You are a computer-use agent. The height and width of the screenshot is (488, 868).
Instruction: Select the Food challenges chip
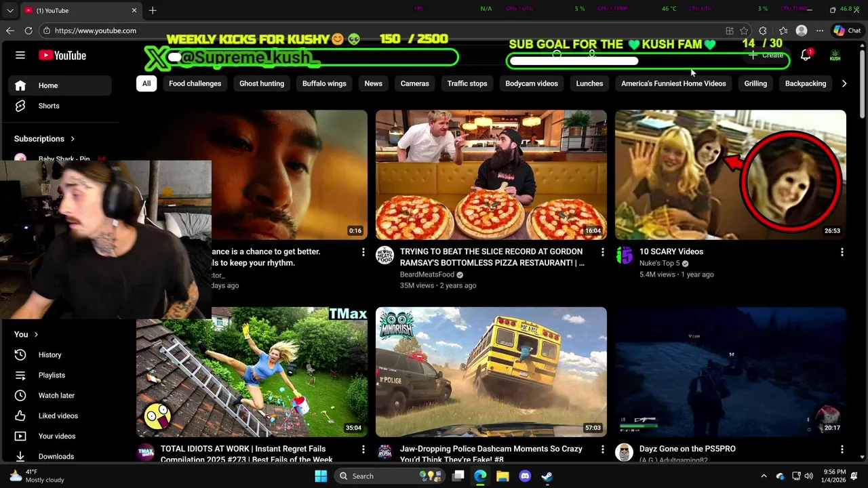[195, 83]
